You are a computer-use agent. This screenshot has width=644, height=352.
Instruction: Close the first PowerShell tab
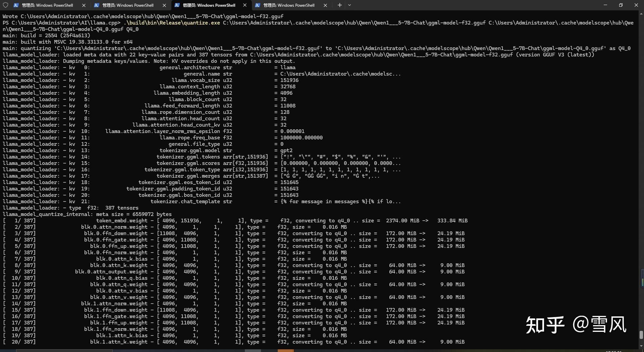84,5
